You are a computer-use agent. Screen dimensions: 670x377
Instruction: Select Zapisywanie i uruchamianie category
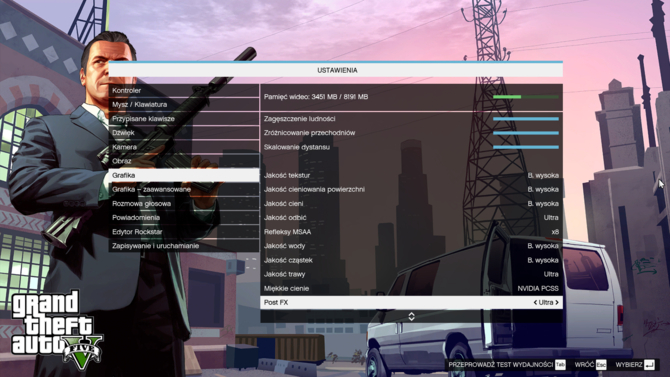click(x=184, y=246)
